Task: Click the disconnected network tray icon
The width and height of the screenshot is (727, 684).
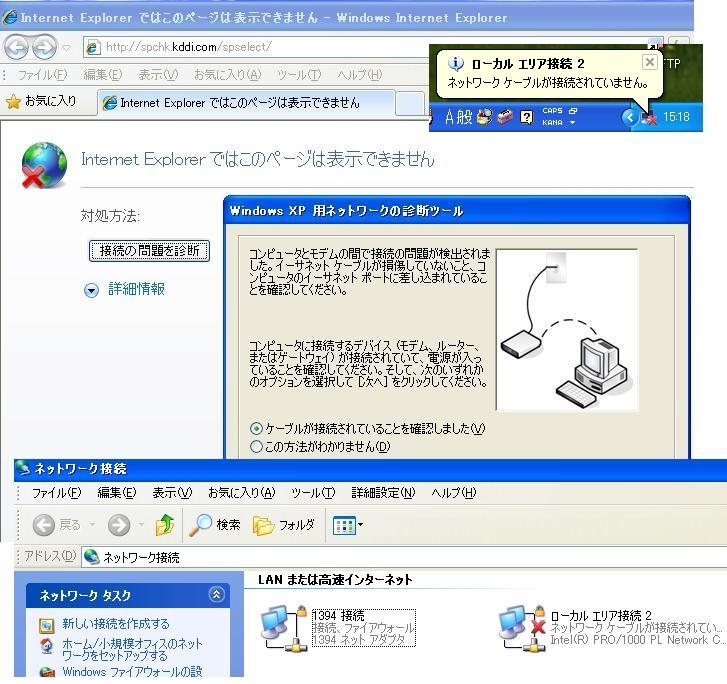Action: [x=649, y=118]
